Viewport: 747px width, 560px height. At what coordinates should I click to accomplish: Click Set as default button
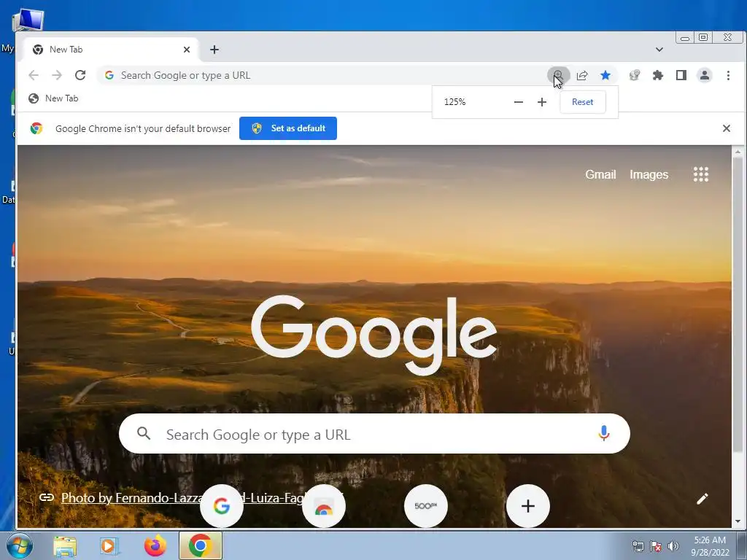(287, 128)
